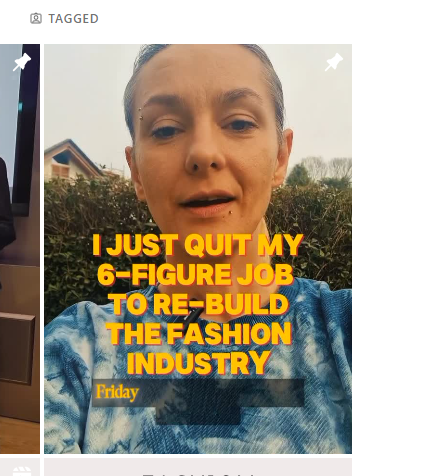Click the tagged person icon beside TAGGED
Viewport: 441px width, 476px height.
[36, 18]
